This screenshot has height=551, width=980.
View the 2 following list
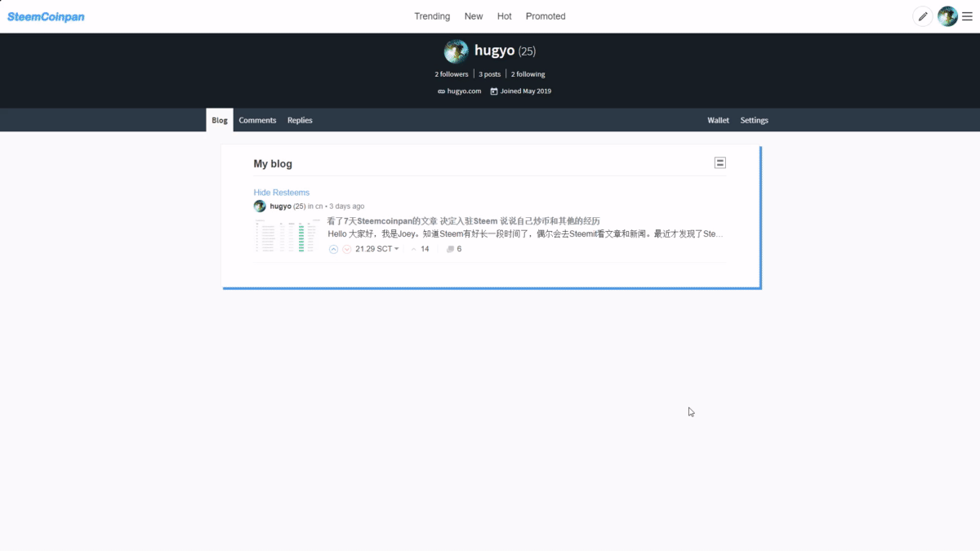click(528, 74)
